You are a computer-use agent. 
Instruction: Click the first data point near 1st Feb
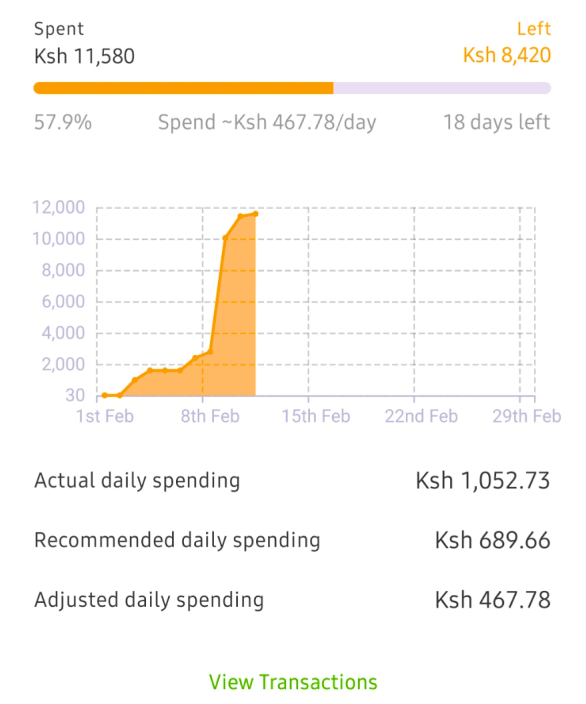point(105,395)
